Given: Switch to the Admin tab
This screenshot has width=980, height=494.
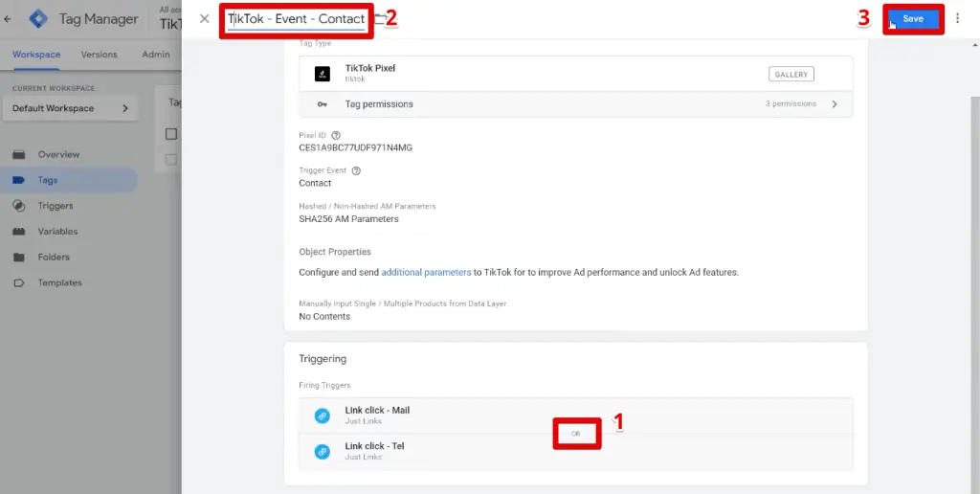Looking at the screenshot, I should point(156,55).
